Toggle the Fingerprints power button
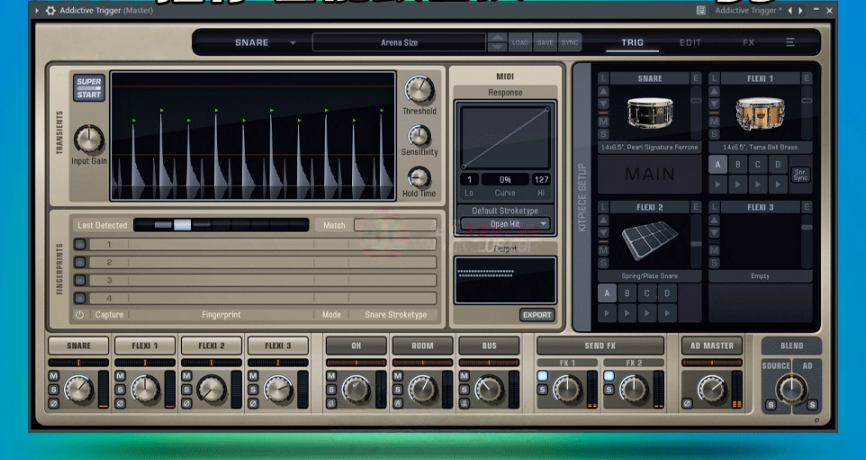 pyautogui.click(x=80, y=314)
